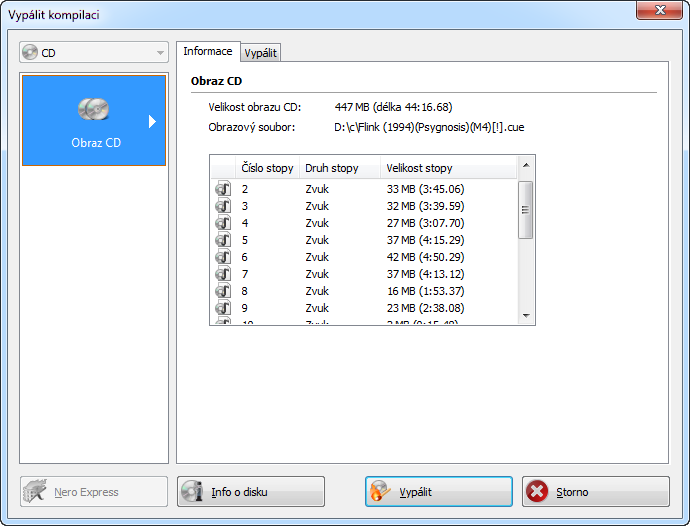This screenshot has width=690, height=526.
Task: Click the flame disc icon on Vypálit button
Action: click(x=380, y=492)
